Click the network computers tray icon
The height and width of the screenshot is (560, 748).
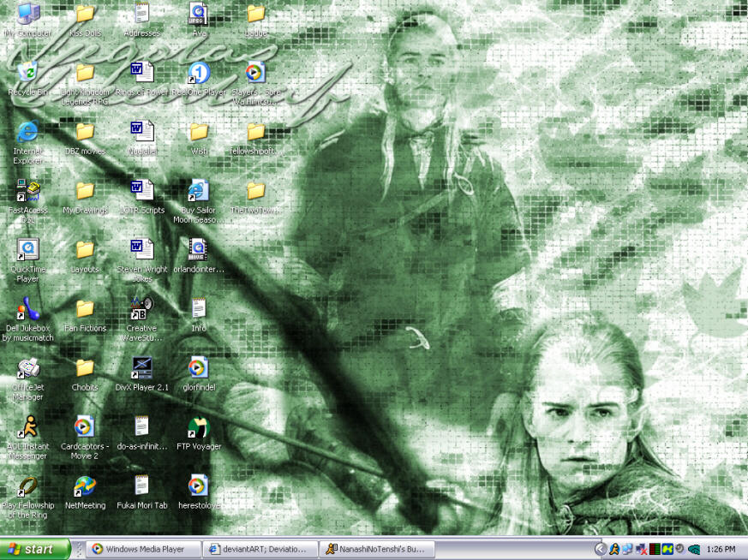pos(628,549)
